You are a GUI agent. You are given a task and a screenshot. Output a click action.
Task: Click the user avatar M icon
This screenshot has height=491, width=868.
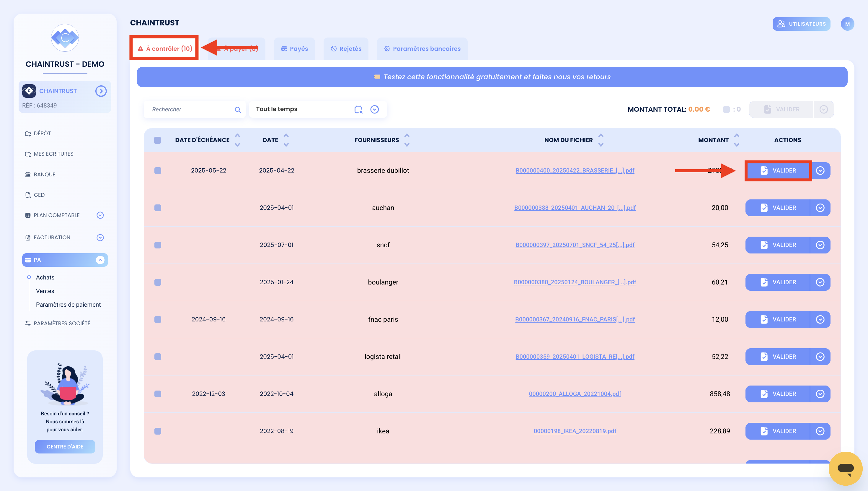pyautogui.click(x=847, y=24)
